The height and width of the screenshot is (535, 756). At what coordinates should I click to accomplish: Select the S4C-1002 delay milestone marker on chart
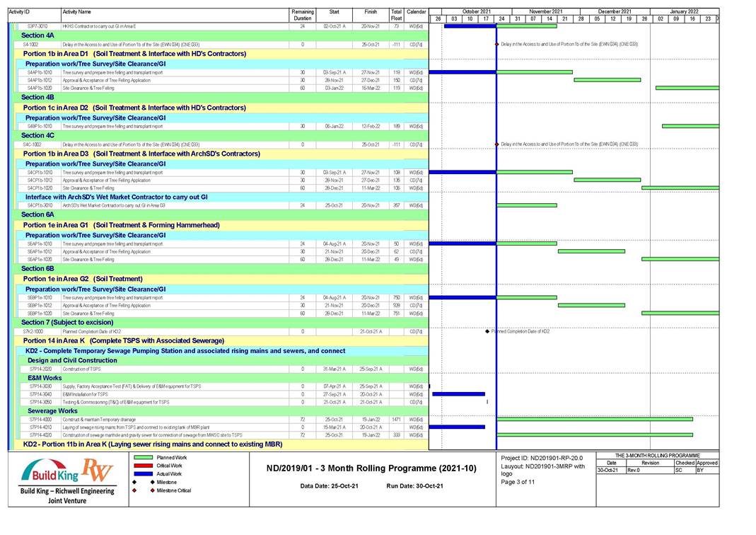click(496, 144)
